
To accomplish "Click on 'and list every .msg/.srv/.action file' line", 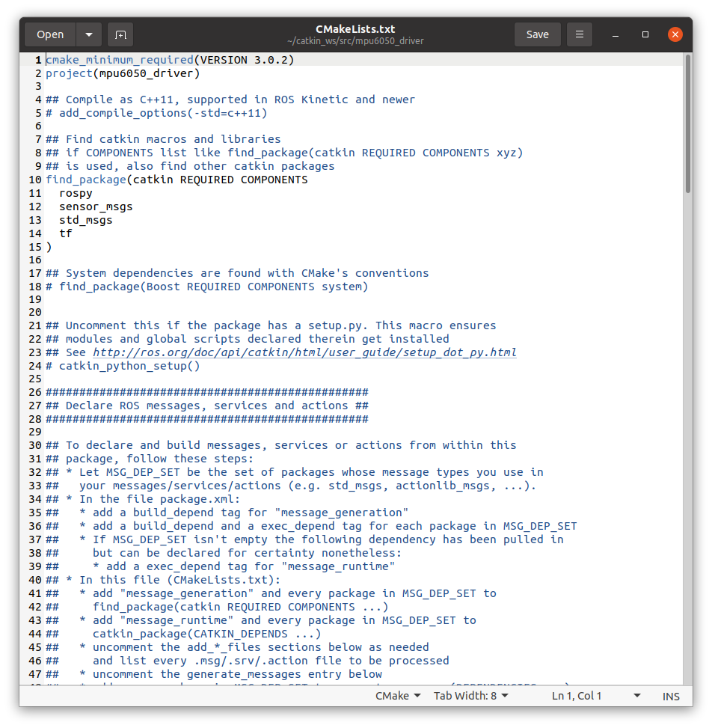I will click(248, 661).
